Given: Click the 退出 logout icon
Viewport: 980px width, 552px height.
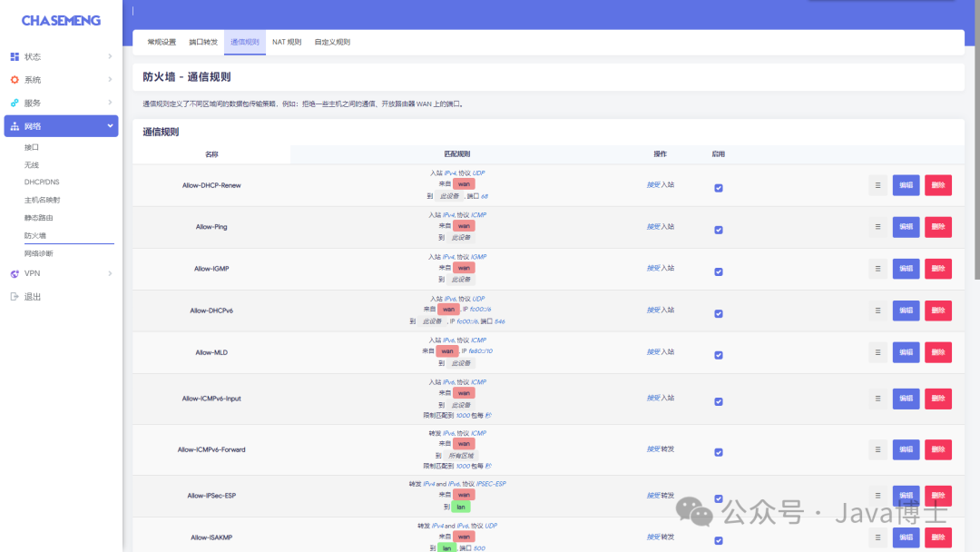Looking at the screenshot, I should point(15,296).
